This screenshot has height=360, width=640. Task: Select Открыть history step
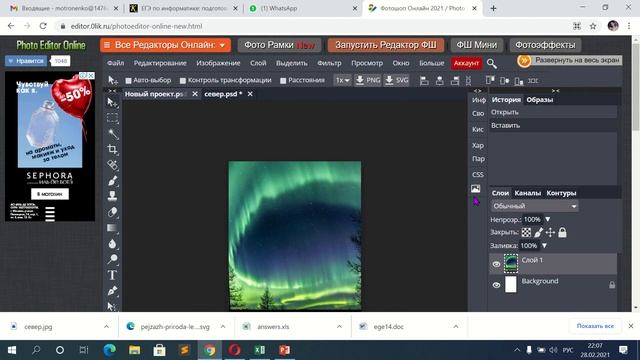coord(553,112)
